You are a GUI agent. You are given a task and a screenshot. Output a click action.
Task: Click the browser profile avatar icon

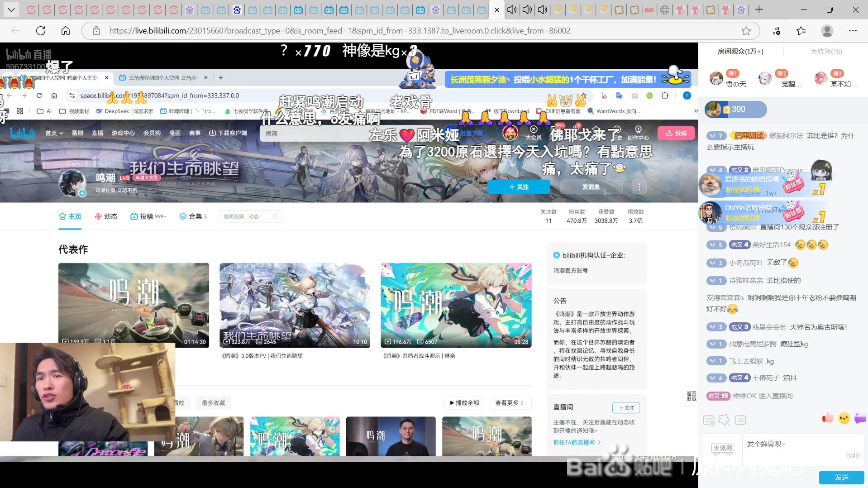click(x=827, y=31)
